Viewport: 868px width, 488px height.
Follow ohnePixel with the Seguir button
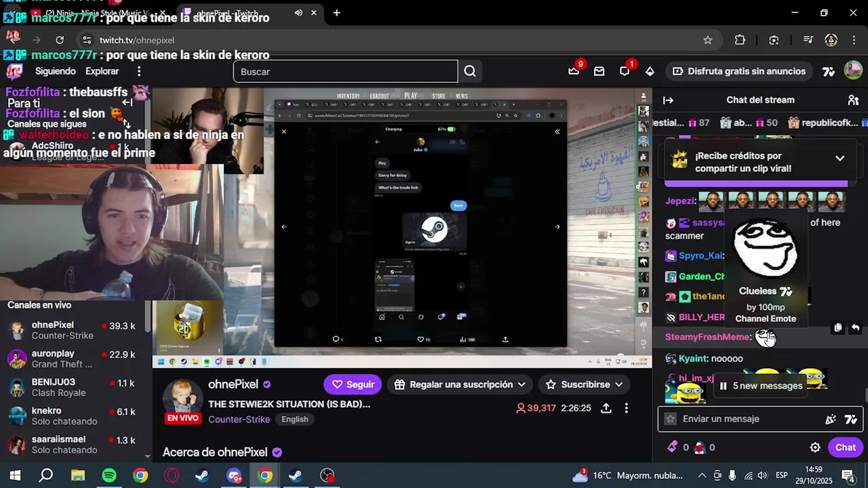coord(353,384)
